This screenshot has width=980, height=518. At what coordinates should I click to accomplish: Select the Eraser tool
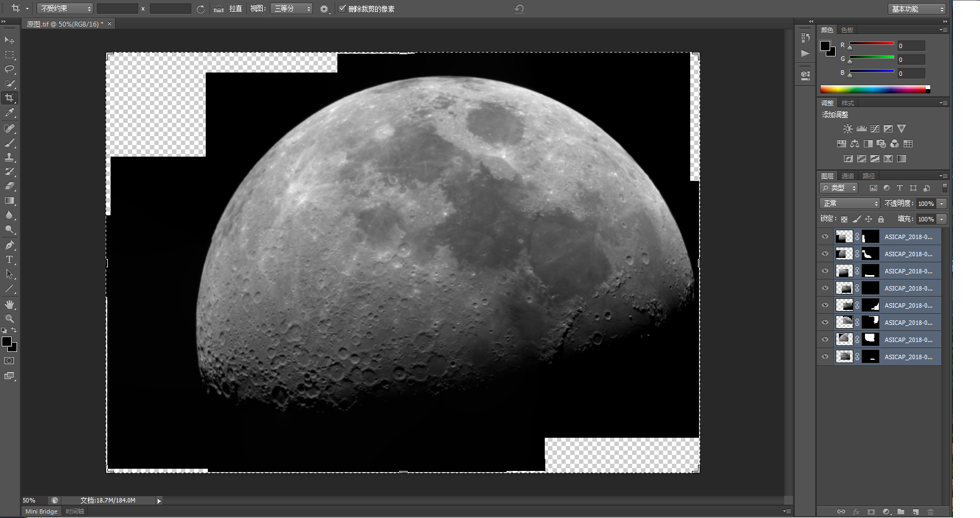pos(9,186)
